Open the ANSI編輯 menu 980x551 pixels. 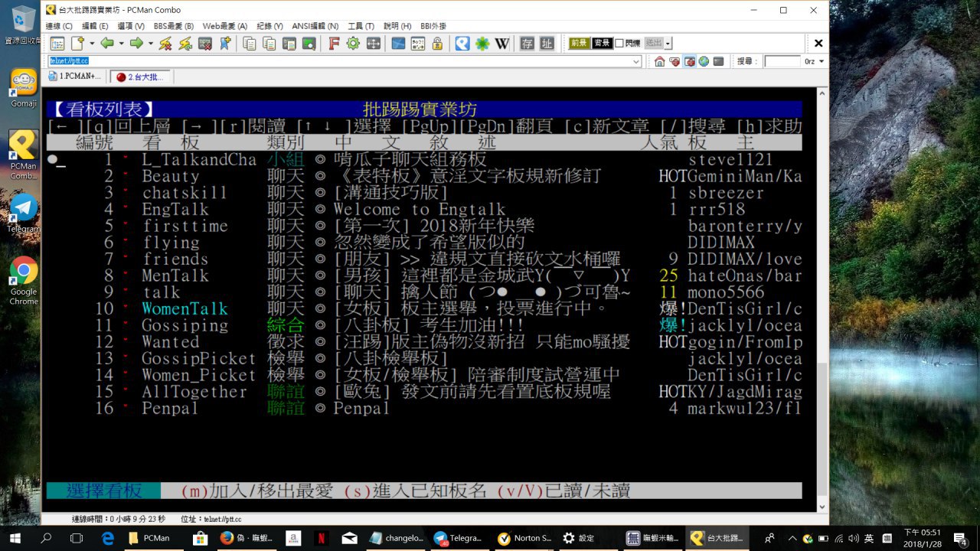point(315,26)
